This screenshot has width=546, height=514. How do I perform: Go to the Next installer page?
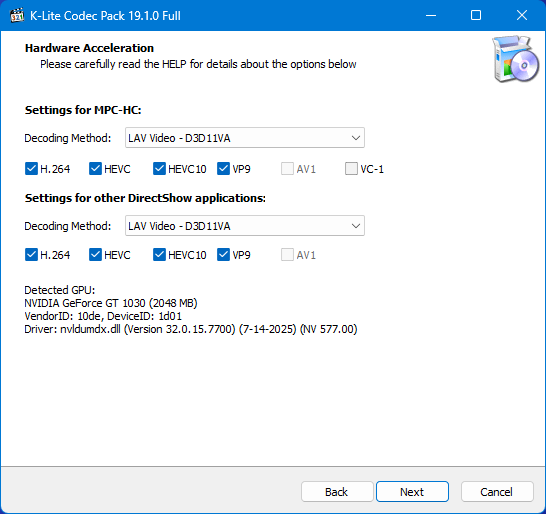(412, 492)
